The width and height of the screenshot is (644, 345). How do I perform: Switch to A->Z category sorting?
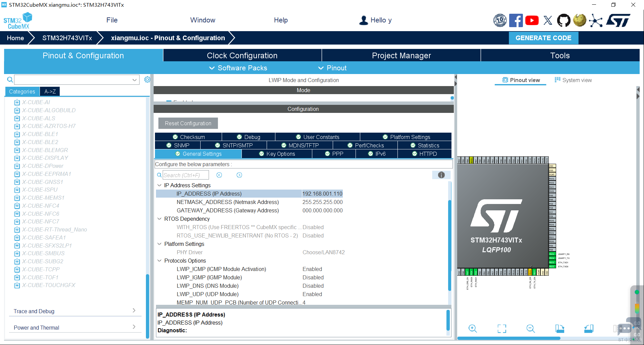(x=50, y=91)
